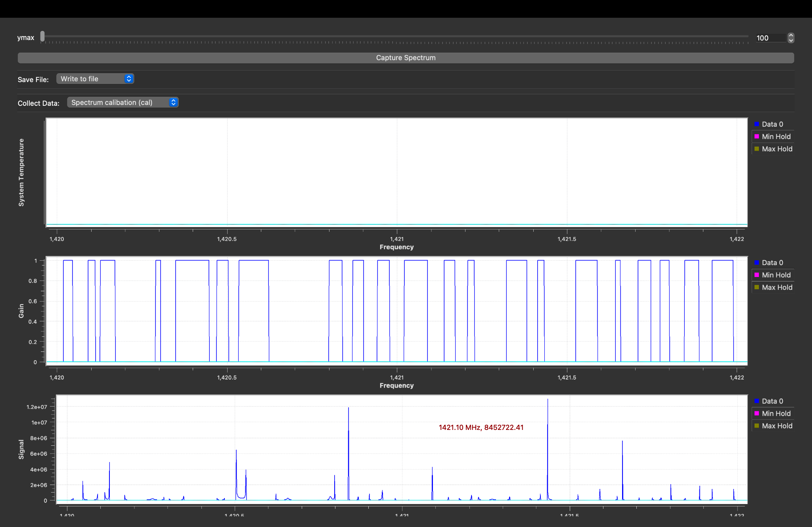The width and height of the screenshot is (812, 527).
Task: Toggle Data 0 in Signal plot legend
Action: point(772,401)
